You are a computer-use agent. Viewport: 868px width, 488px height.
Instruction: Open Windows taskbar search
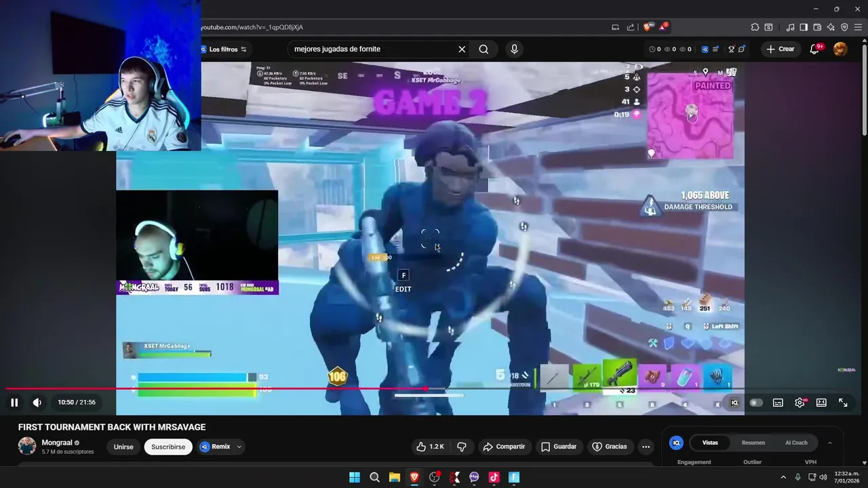(x=374, y=477)
